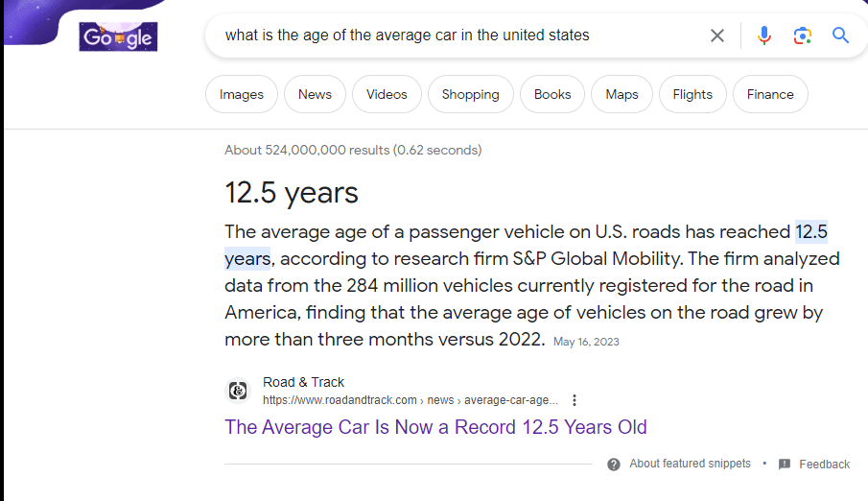Click the Google doodle logo

(118, 37)
